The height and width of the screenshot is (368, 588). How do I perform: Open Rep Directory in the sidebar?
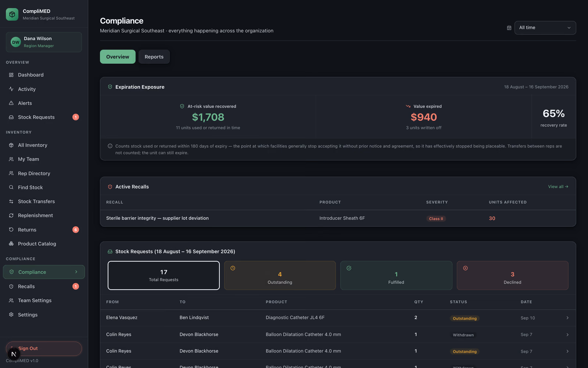44,173
